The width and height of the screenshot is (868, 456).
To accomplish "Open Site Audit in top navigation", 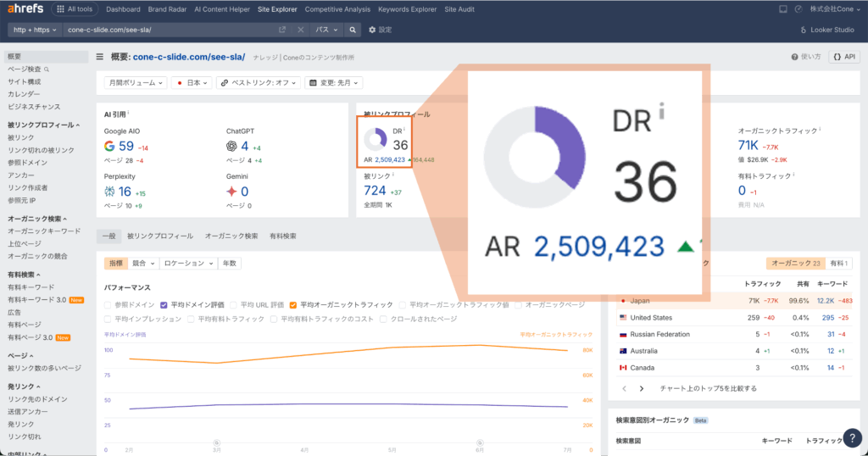I will click(459, 9).
